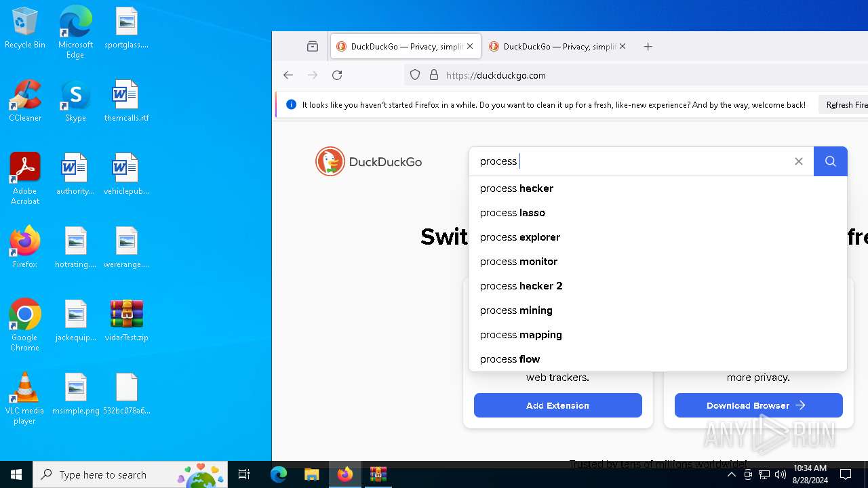
Task: Show hidden system tray icons
Action: click(731, 474)
